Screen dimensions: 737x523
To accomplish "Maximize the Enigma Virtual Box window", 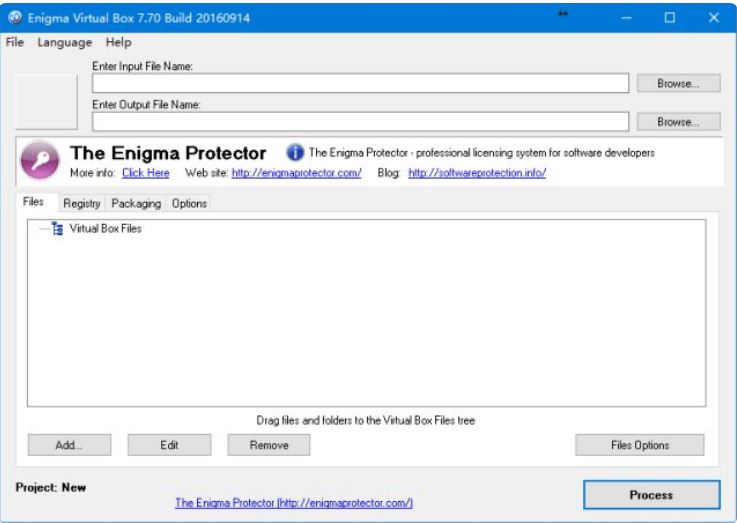I will 669,18.
